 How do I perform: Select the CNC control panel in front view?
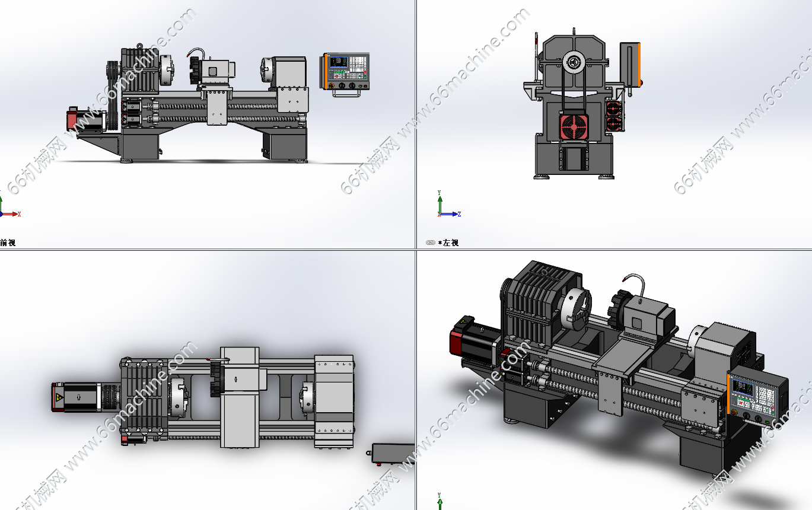(346, 71)
